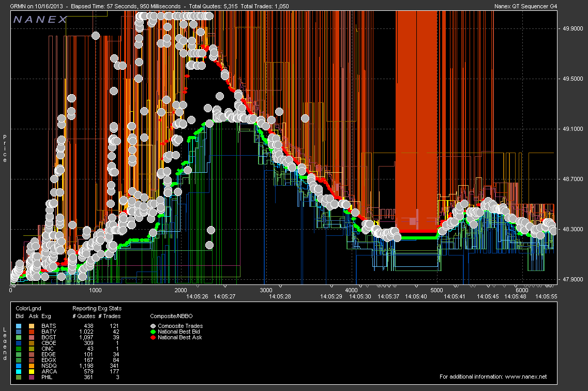
Task: Click the 3000 sequence axis label
Action: [x=266, y=290]
